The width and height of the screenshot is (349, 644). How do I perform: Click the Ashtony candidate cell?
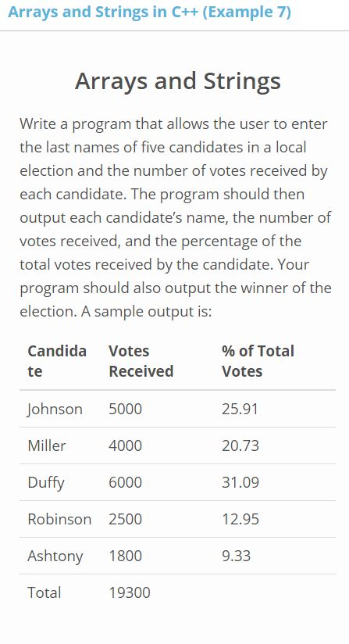(x=55, y=556)
